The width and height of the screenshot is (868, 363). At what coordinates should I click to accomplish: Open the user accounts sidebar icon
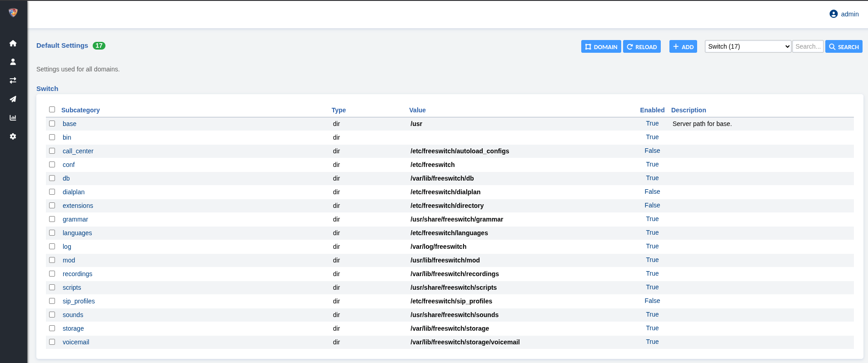(13, 62)
